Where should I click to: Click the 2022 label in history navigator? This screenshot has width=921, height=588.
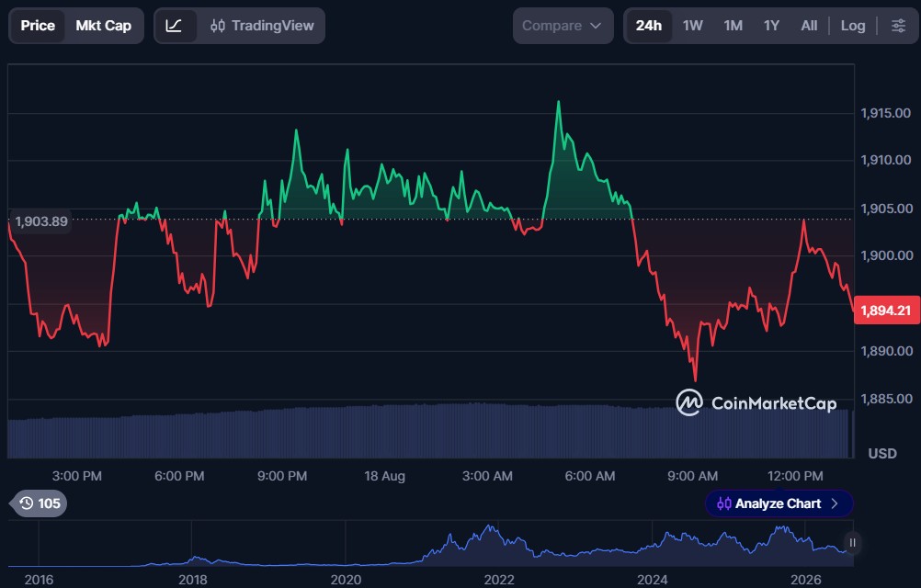(x=499, y=580)
